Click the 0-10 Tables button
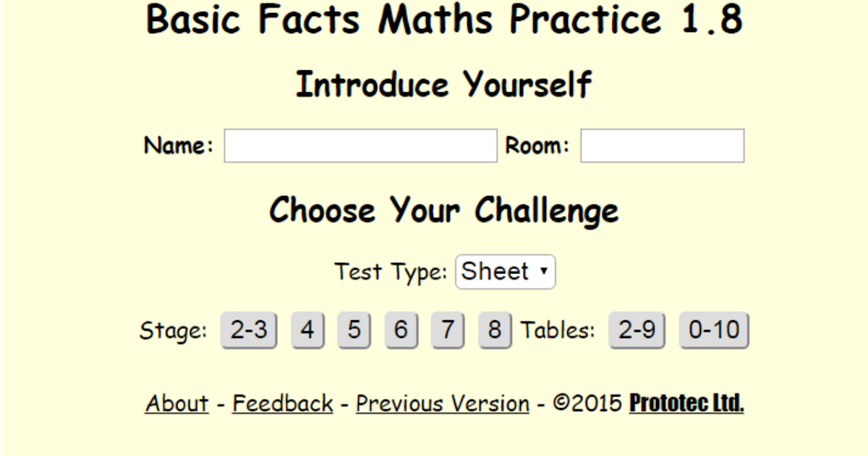Viewport: 868px width, 456px height. click(714, 331)
